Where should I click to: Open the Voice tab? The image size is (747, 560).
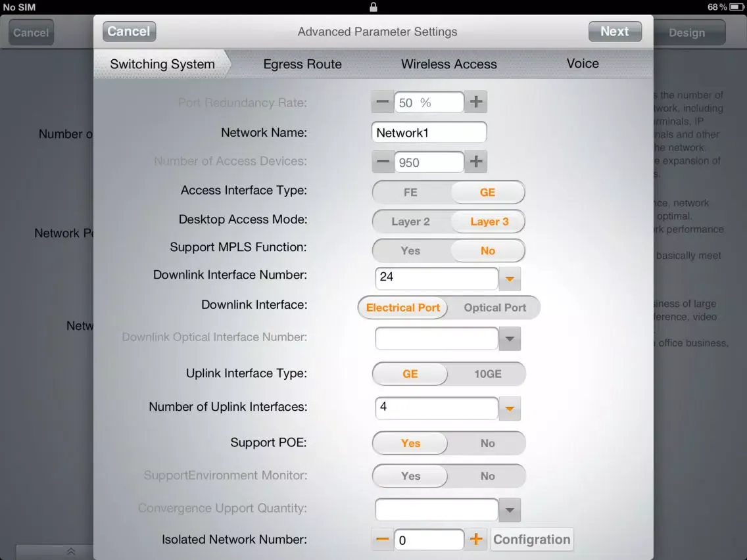(x=582, y=63)
